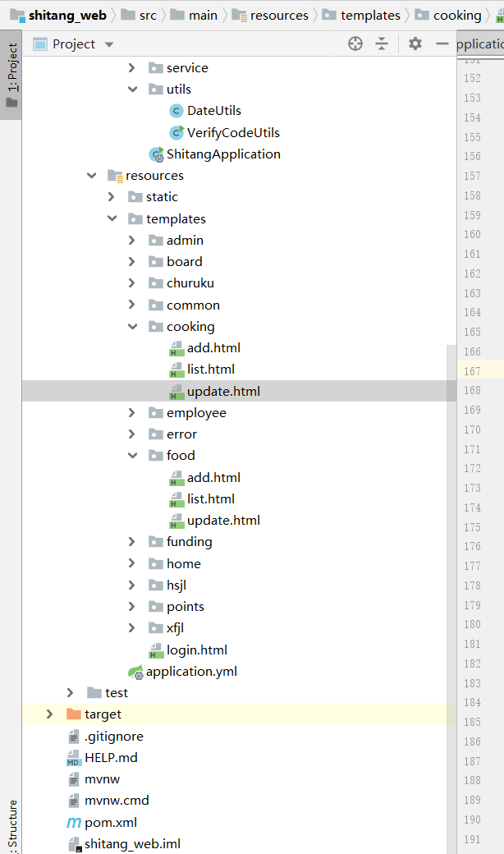Click the resources breadcrumb in navigation bar

279,15
